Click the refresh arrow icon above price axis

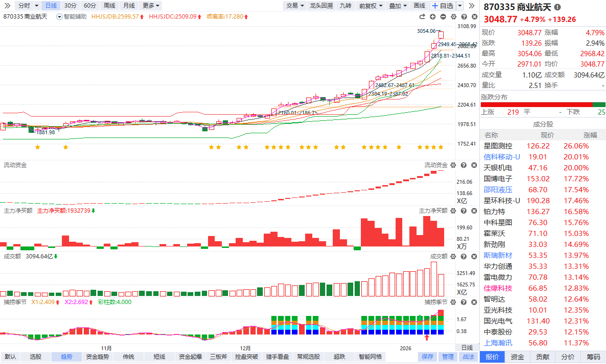click(x=422, y=17)
